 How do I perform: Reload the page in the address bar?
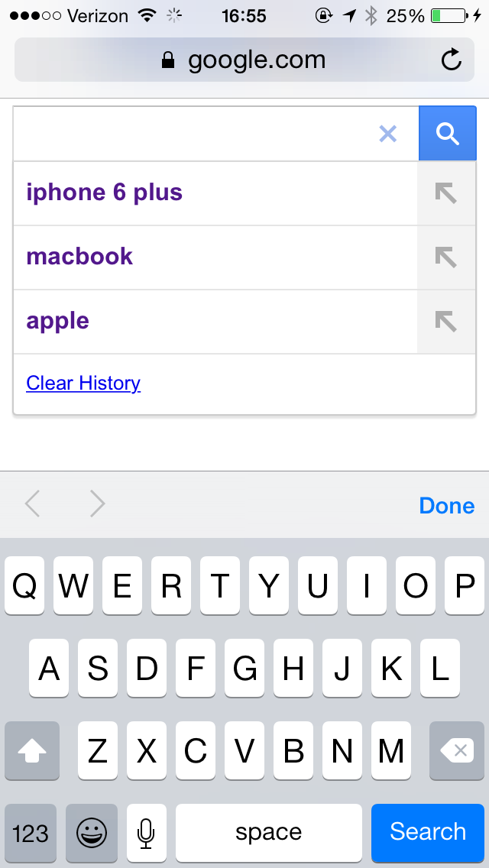pyautogui.click(x=452, y=60)
